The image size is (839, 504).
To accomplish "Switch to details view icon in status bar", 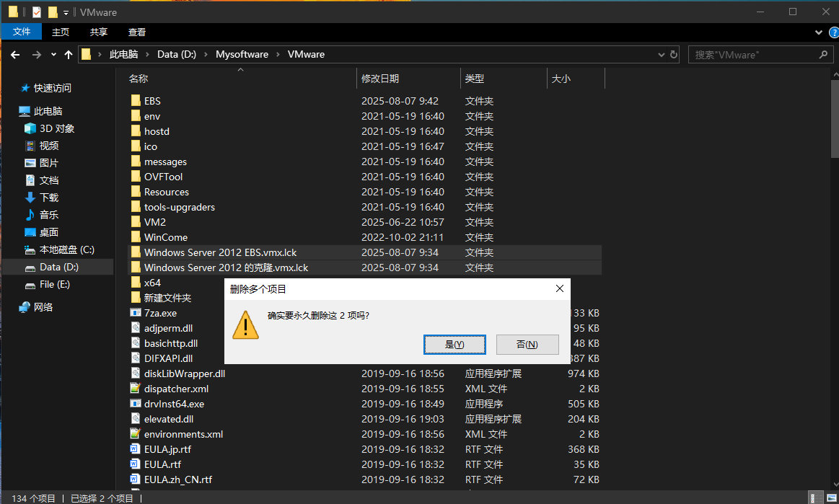I will (815, 498).
